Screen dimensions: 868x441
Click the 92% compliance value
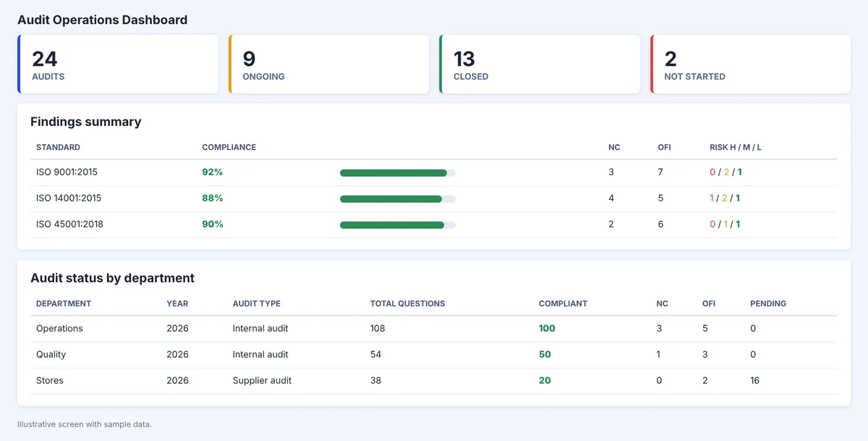pyautogui.click(x=212, y=172)
